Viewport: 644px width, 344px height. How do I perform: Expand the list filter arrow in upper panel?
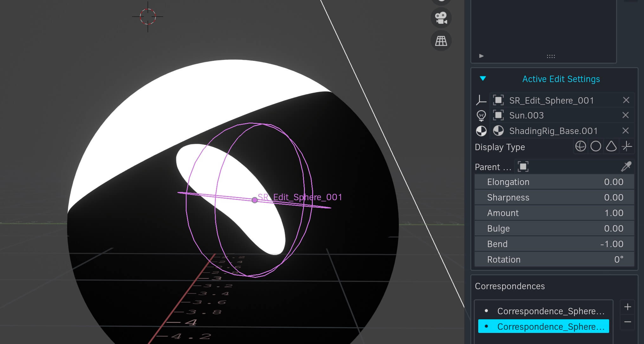(x=481, y=56)
